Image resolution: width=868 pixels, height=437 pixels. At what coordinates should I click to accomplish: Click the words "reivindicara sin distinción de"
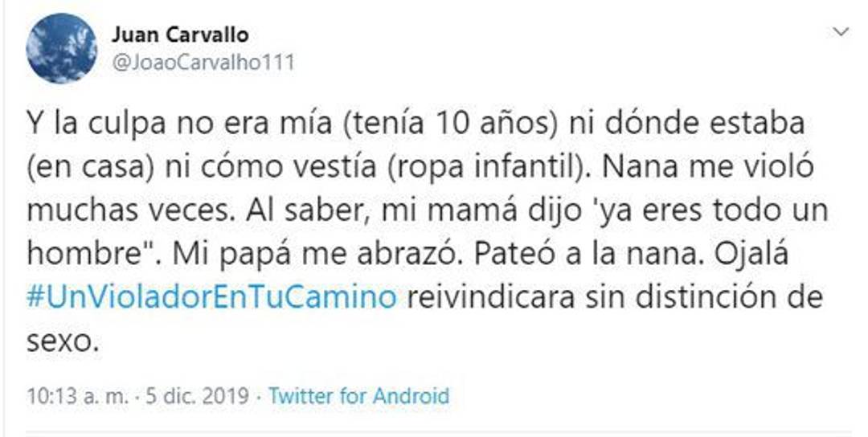click(x=616, y=296)
